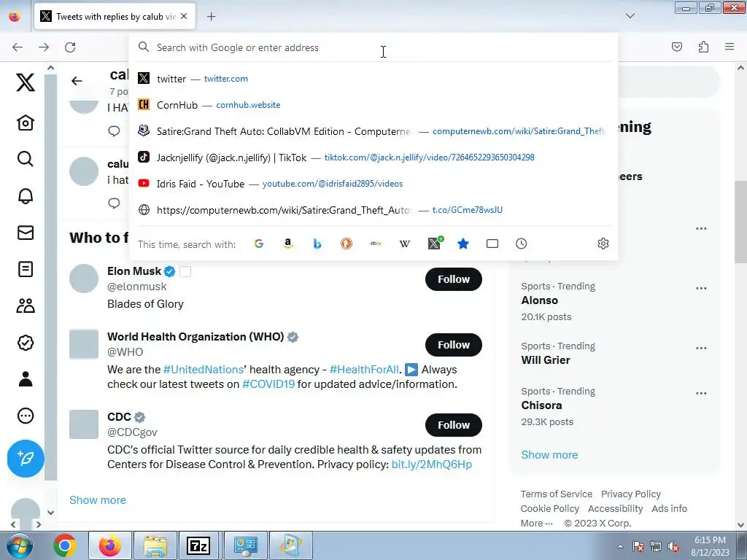Viewport: 747px width, 560px height.
Task: Search open tabs using the tab icon
Action: click(492, 244)
